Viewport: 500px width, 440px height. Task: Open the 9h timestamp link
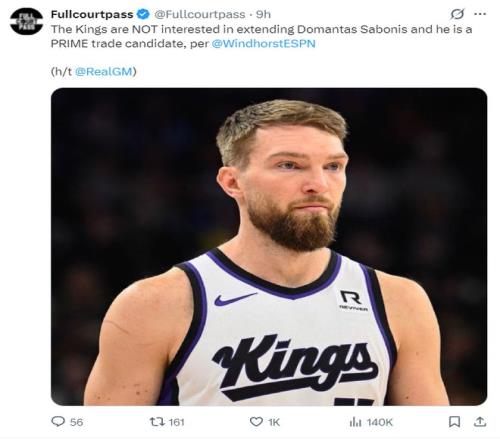[263, 14]
